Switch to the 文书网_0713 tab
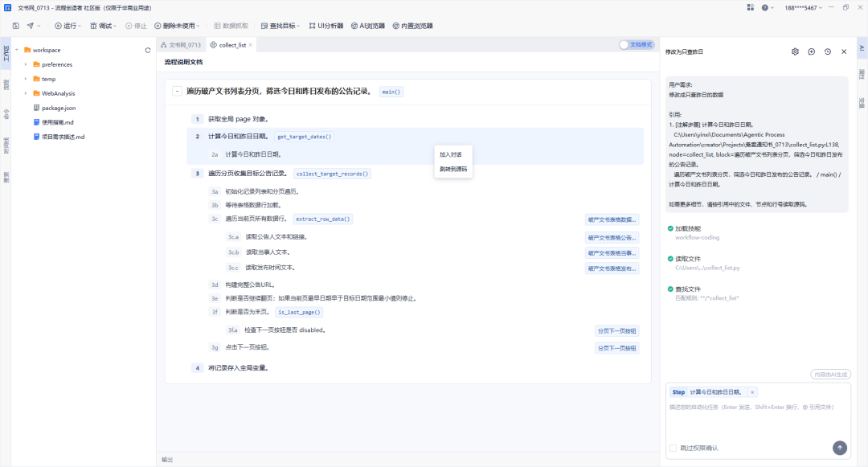 coord(181,45)
